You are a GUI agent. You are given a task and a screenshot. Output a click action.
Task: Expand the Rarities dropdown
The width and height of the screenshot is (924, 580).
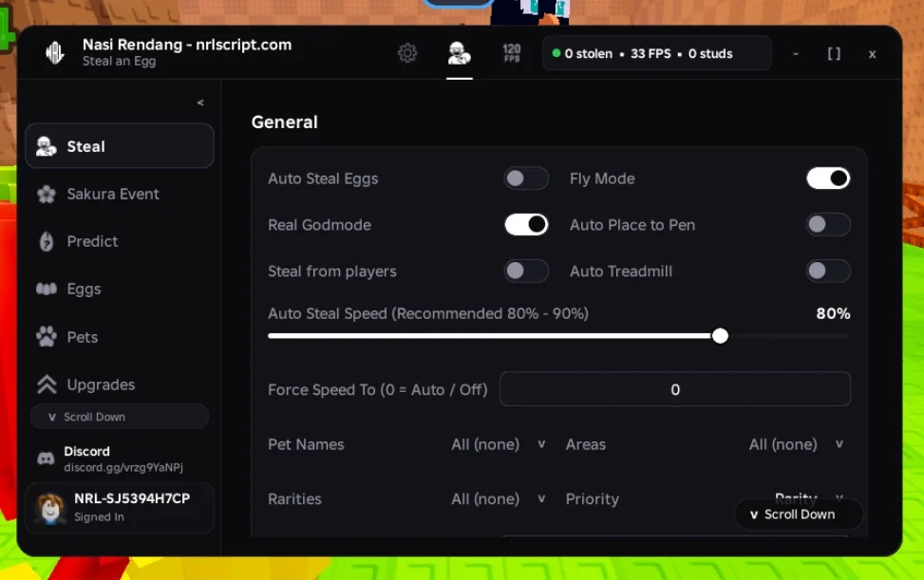498,499
